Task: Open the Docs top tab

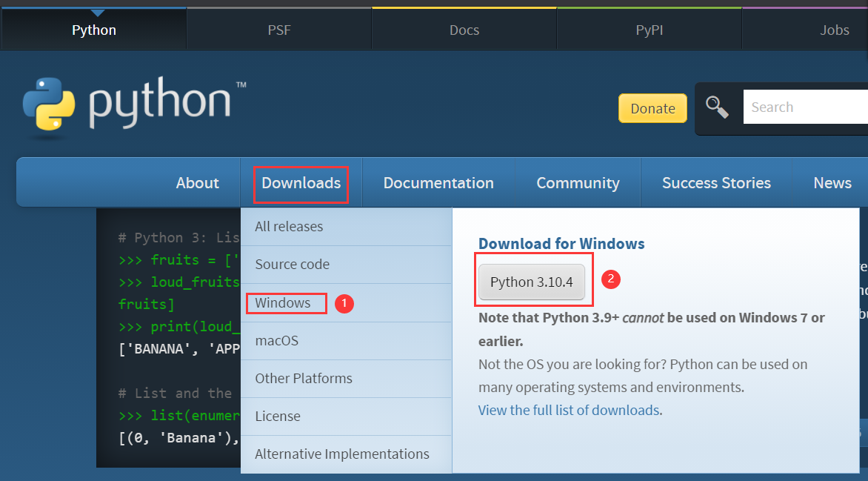Action: 464,30
